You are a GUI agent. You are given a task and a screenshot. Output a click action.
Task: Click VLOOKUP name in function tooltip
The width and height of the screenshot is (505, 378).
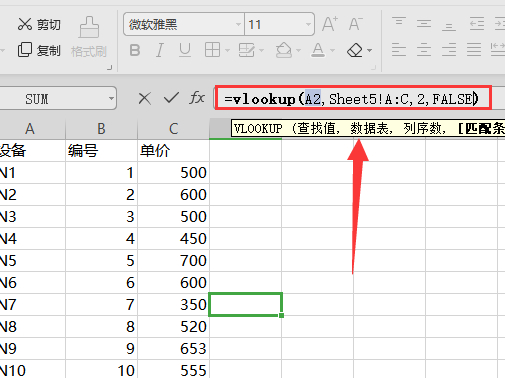[258, 128]
